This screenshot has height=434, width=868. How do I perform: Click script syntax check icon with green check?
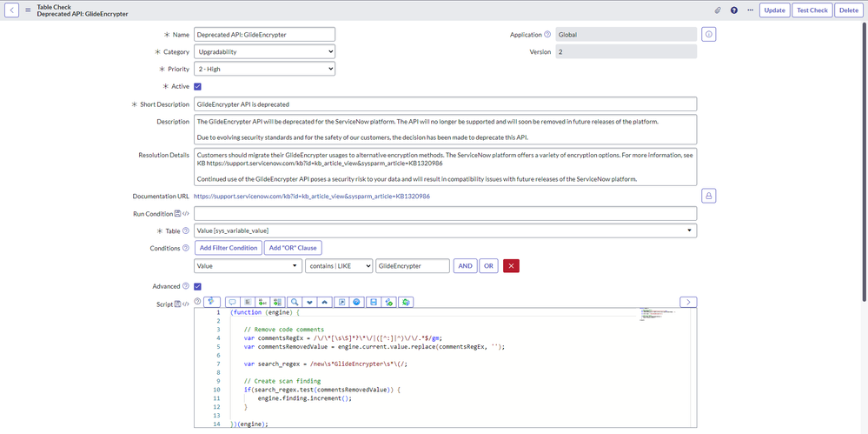[389, 302]
